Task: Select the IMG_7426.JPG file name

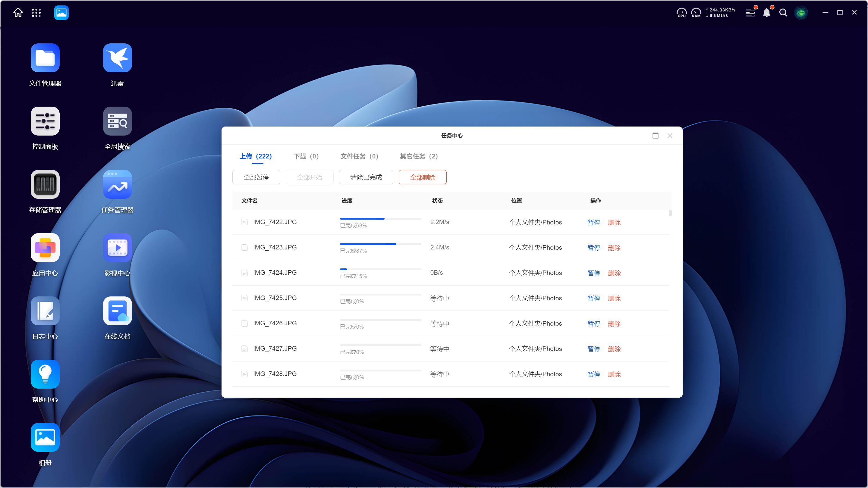Action: (x=275, y=323)
